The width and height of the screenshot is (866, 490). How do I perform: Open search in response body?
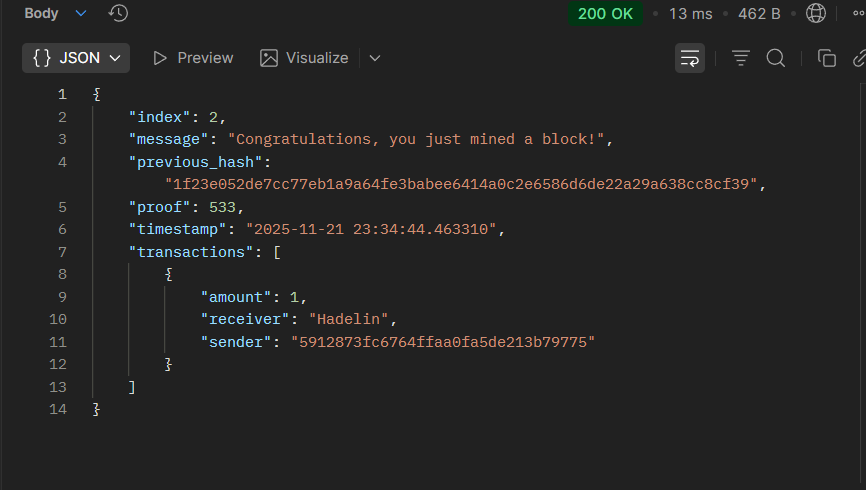(x=776, y=58)
